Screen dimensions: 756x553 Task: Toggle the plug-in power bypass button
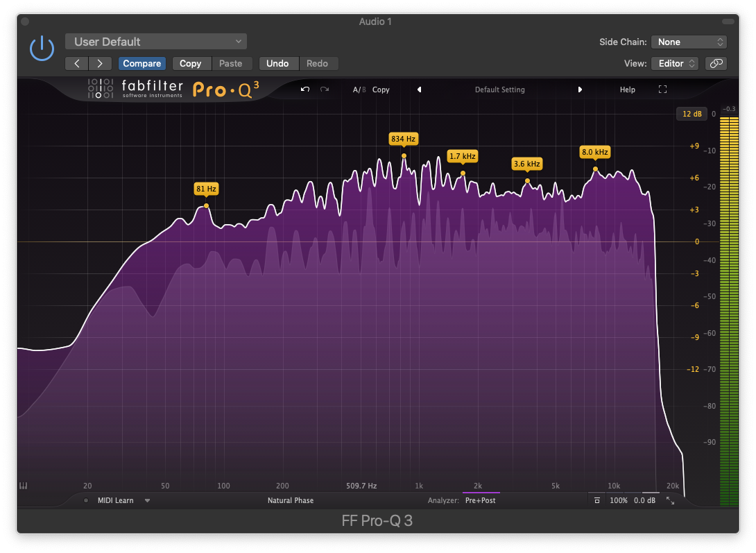[42, 48]
